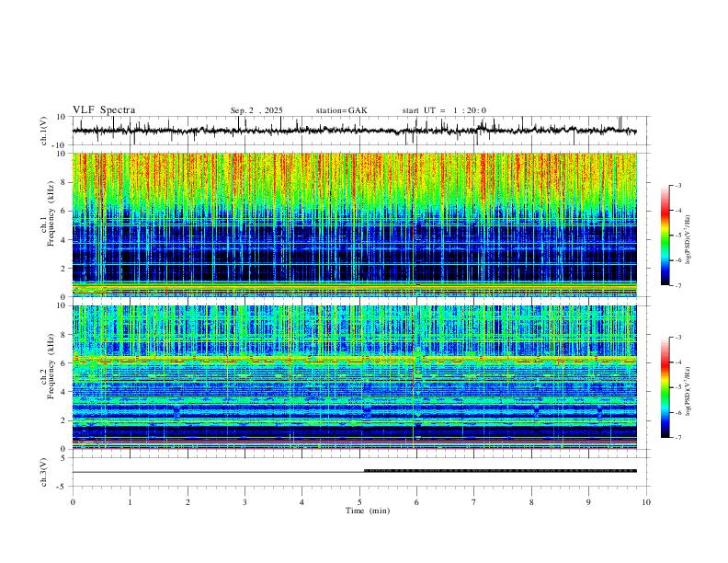Click inside the ch.2 spectrogram panel

[x=354, y=377]
